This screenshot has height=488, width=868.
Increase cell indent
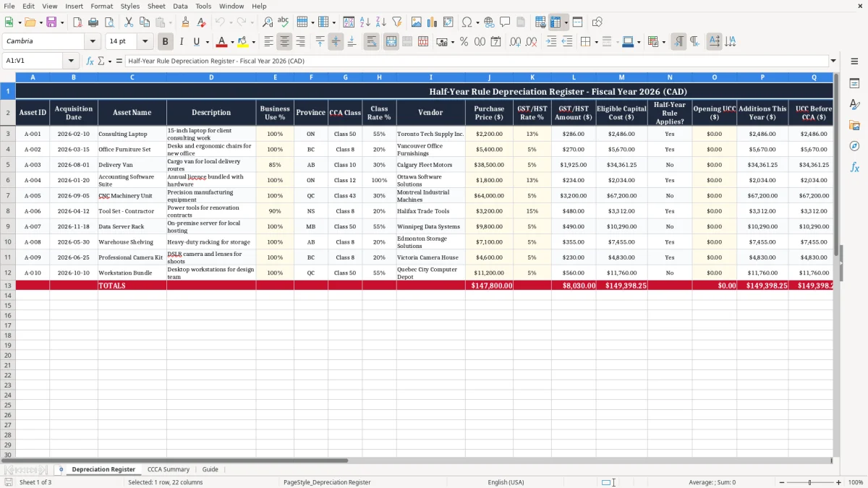[551, 42]
